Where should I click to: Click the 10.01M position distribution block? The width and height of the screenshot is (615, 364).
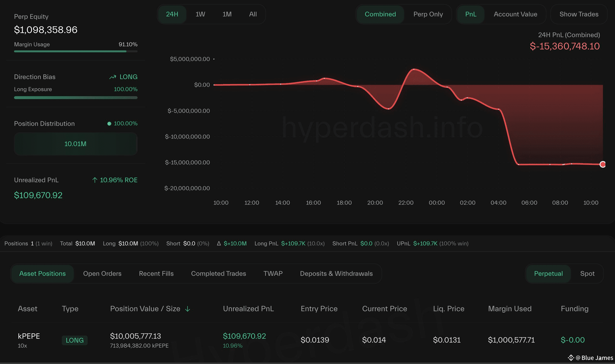[x=75, y=144]
